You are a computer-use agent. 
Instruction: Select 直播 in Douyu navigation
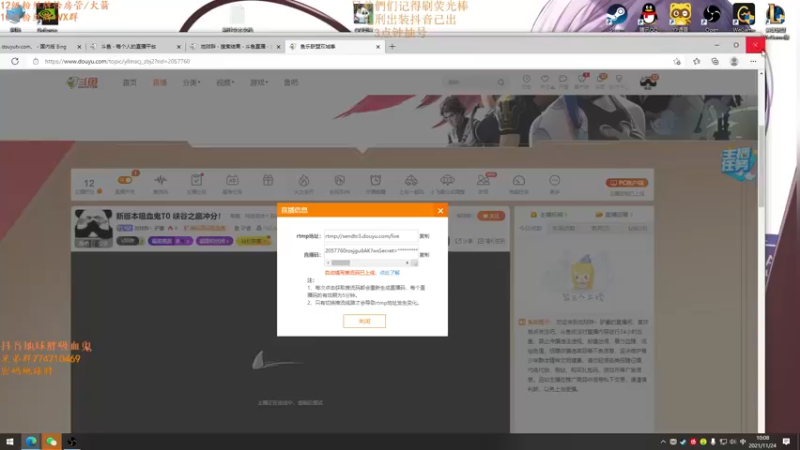click(160, 82)
